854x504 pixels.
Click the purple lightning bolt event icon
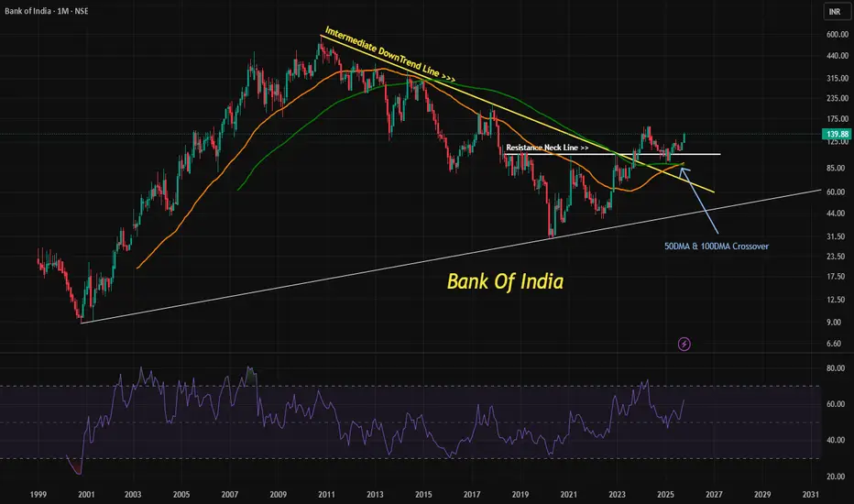[x=684, y=344]
